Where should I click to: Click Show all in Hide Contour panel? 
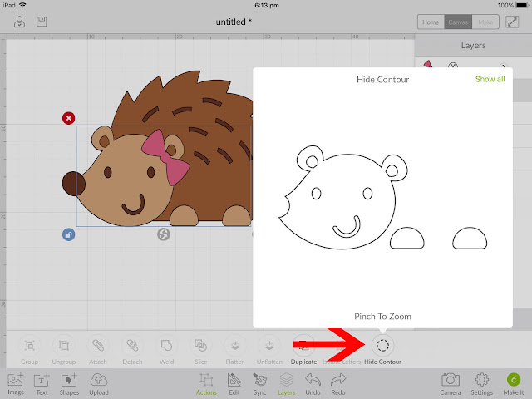point(490,79)
